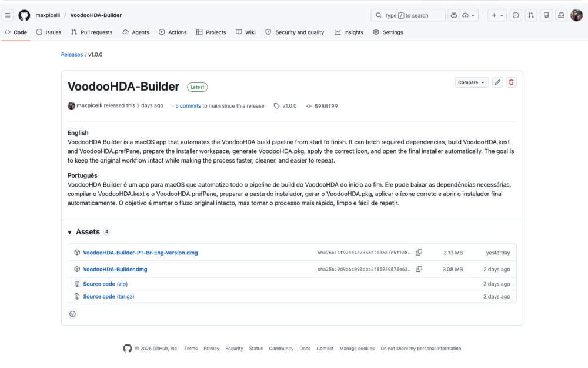
Task: Open the Docs footer link
Action: click(305, 349)
